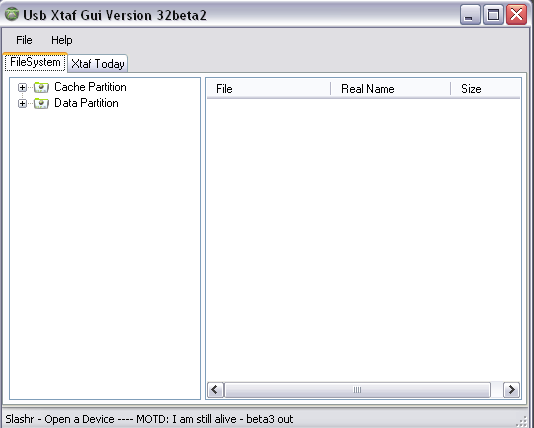This screenshot has width=534, height=428.
Task: Sort by the Size column header
Action: tap(486, 89)
